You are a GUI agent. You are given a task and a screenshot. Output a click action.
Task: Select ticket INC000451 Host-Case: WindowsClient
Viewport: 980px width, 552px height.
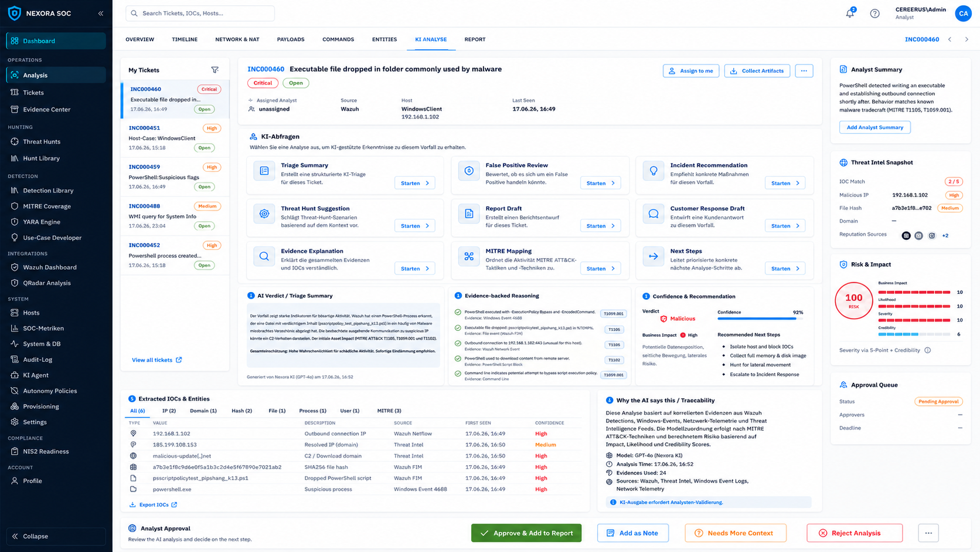[x=175, y=138]
